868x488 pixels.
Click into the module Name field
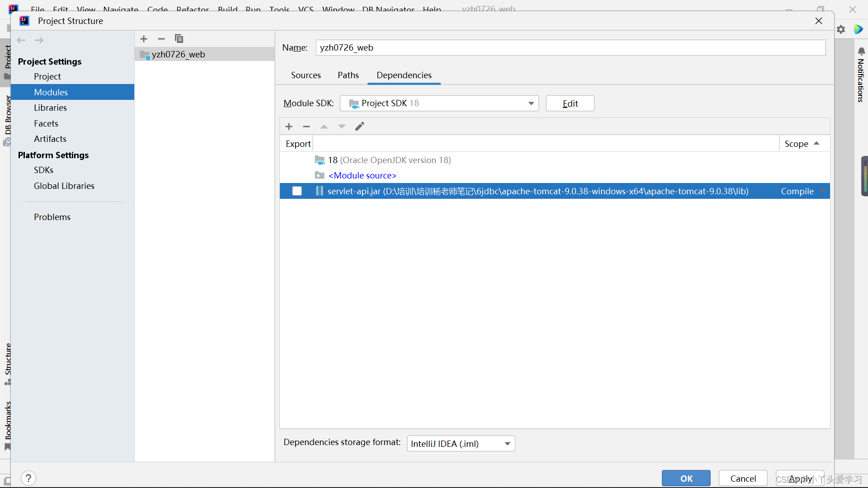coord(571,48)
